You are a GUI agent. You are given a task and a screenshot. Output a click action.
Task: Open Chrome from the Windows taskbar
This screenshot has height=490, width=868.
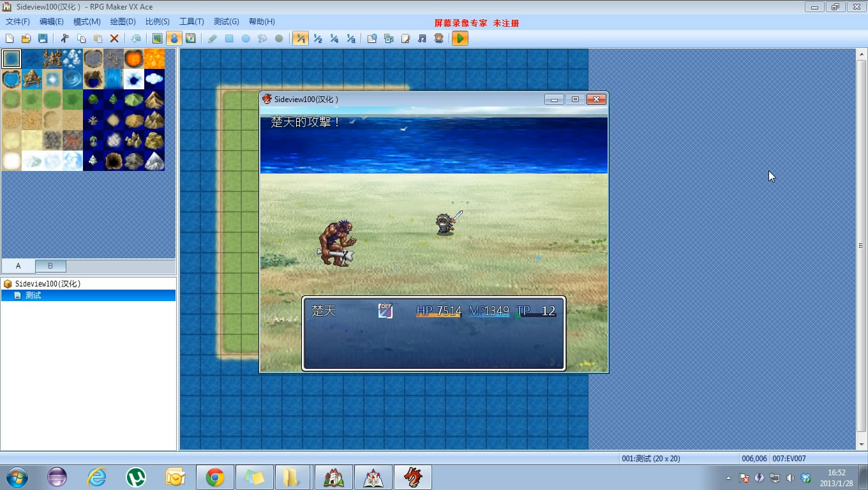click(x=214, y=477)
